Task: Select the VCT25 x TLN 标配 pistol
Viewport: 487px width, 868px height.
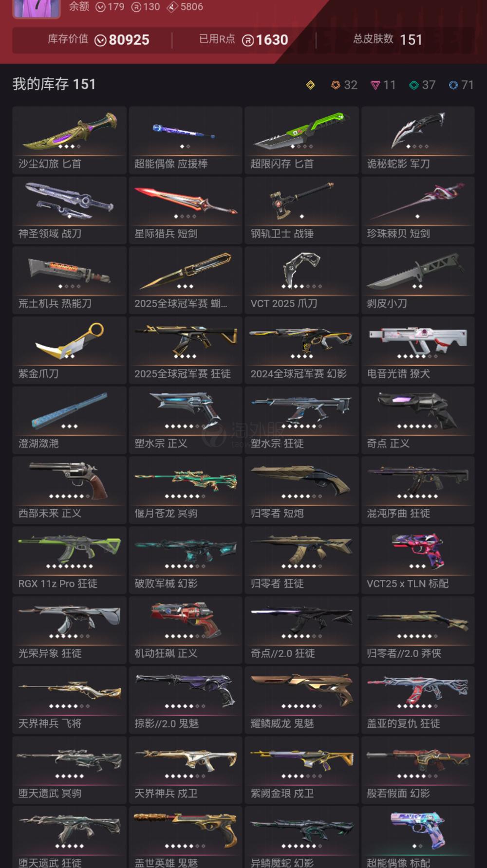Action: click(418, 560)
